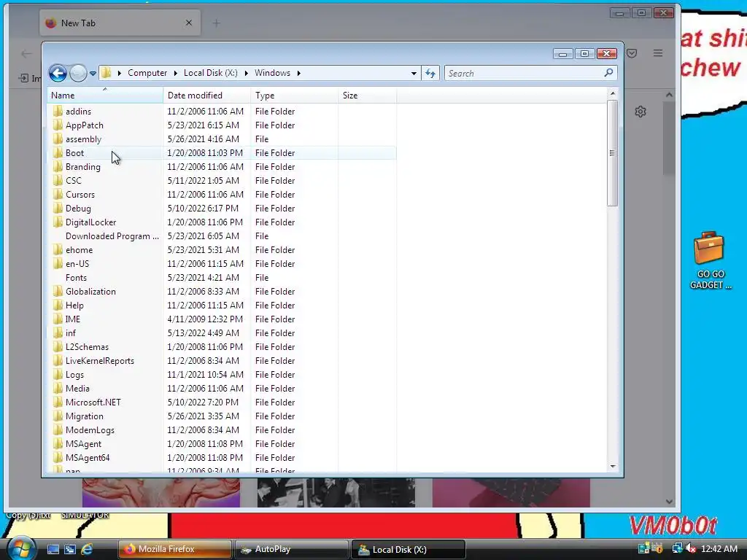Select the assembly folder icon
Viewport: 747px width, 560px height.
pyautogui.click(x=58, y=139)
